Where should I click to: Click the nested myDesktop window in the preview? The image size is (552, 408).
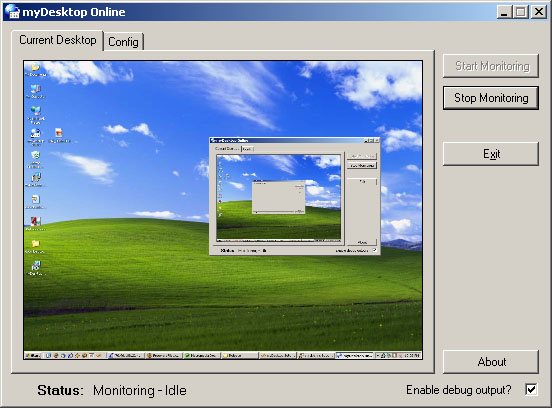[294, 196]
